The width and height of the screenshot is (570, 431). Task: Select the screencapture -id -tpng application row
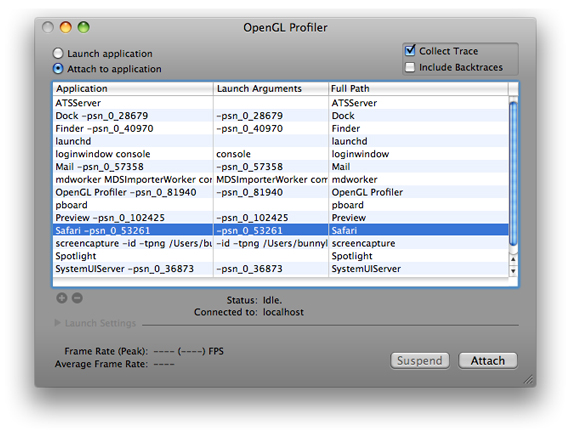tap(133, 243)
